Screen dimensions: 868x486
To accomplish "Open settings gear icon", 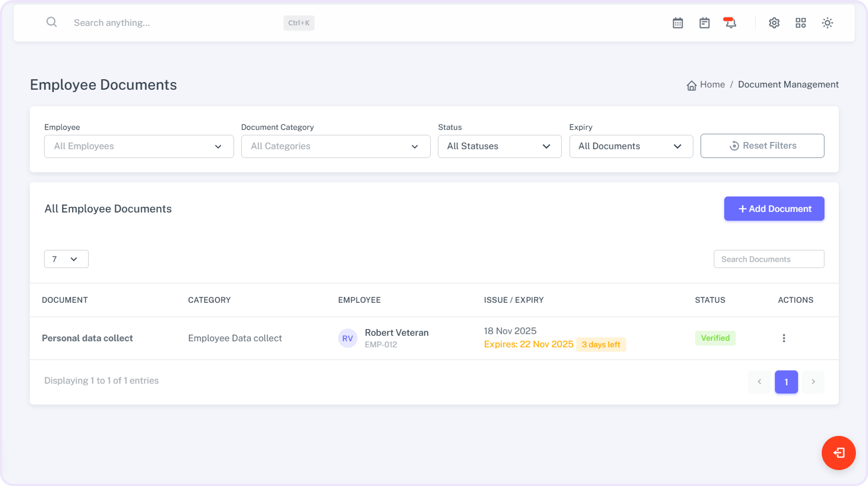I will click(x=774, y=23).
